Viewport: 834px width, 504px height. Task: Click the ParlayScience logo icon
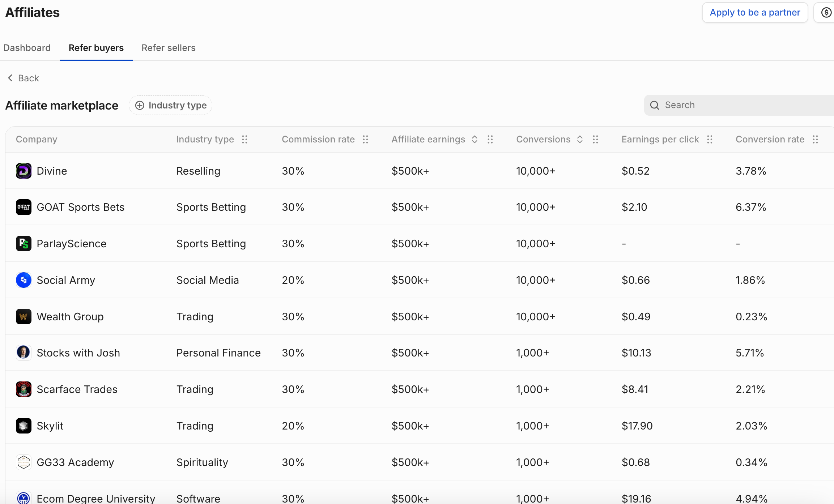click(x=24, y=244)
